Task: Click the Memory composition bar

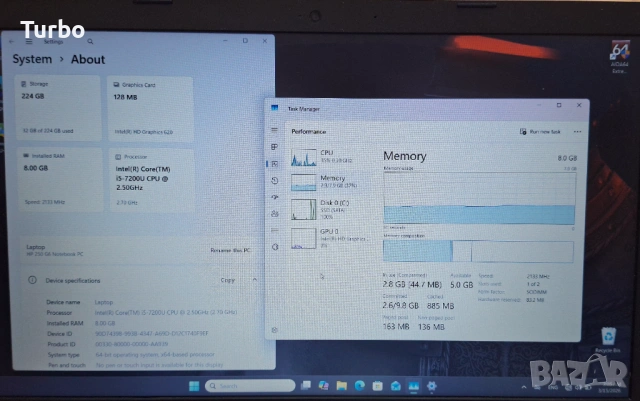Action: [478, 251]
